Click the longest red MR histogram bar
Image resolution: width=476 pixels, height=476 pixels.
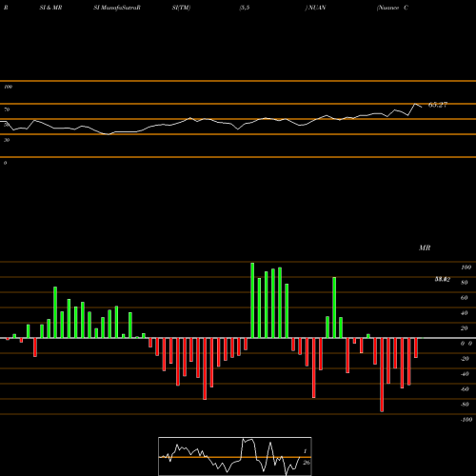tap(382, 375)
